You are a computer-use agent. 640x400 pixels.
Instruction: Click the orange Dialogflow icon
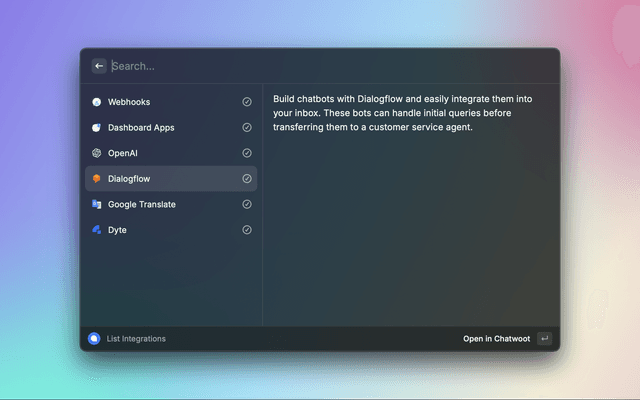point(97,179)
